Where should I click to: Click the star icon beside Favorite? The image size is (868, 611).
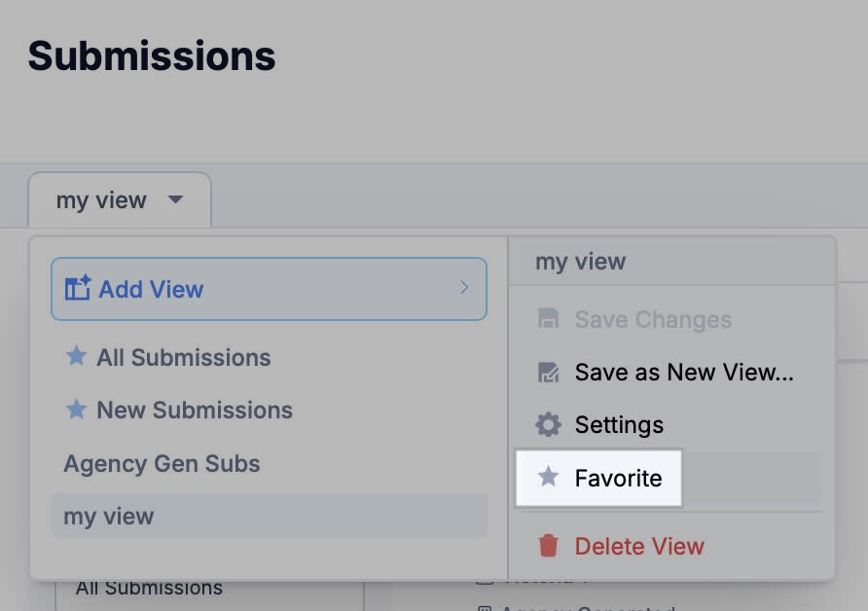549,478
